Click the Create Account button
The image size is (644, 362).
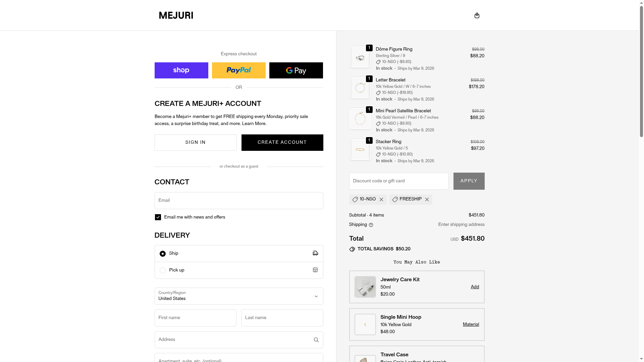pyautogui.click(x=282, y=142)
